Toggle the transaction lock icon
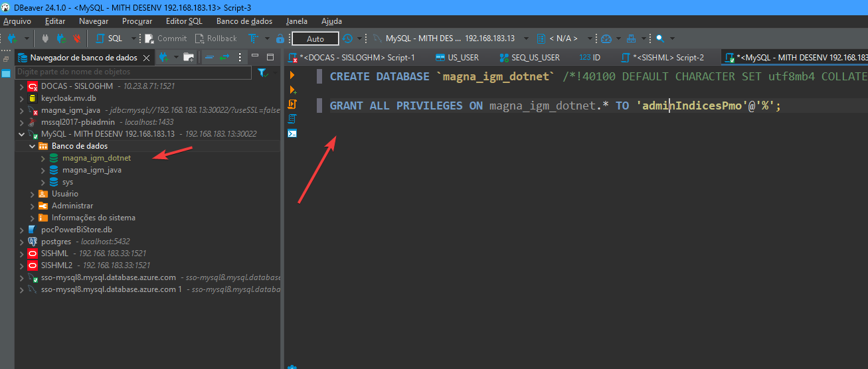Viewport: 868px width, 369px height. pyautogui.click(x=280, y=38)
